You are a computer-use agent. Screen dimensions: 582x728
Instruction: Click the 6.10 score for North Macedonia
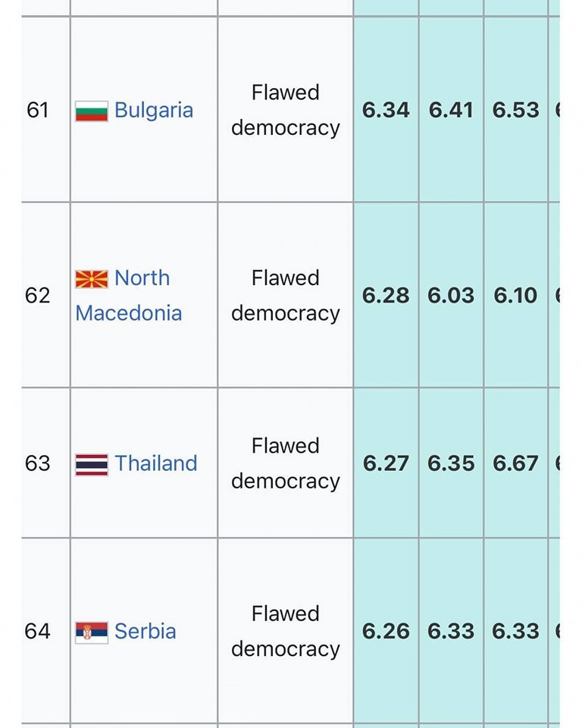(516, 296)
